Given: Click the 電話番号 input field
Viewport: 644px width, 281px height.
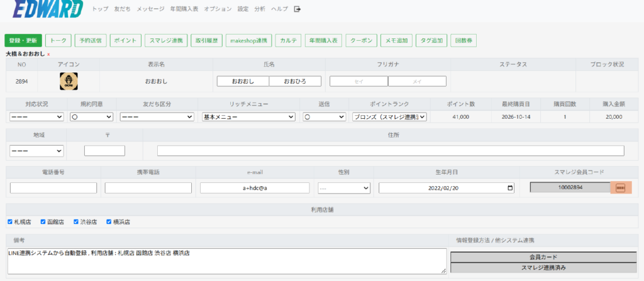Looking at the screenshot, I should [53, 188].
